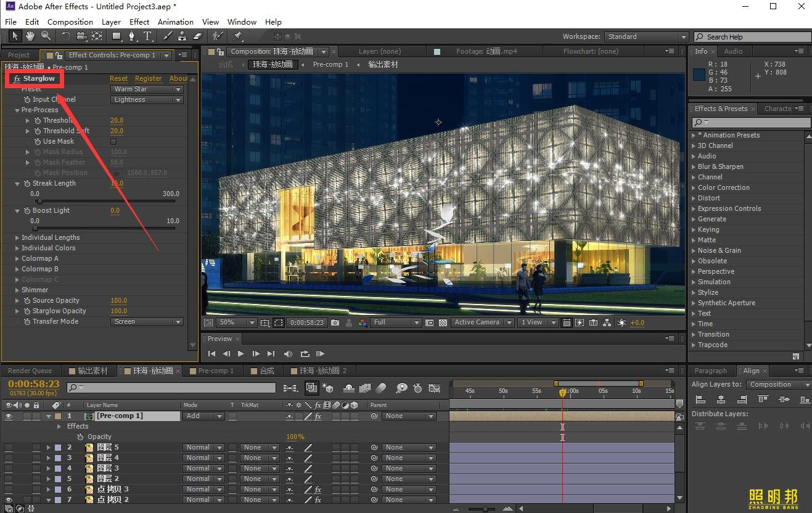Select the Eraser tool
The width and height of the screenshot is (812, 513).
[x=198, y=36]
